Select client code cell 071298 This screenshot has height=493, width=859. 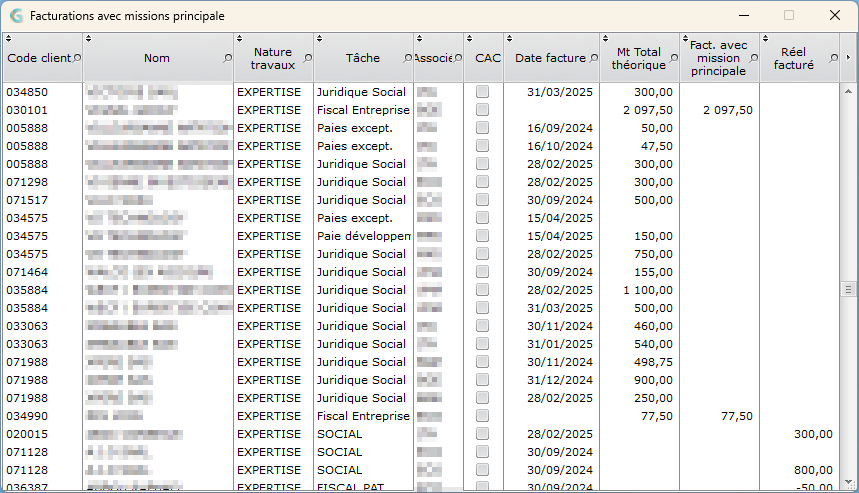(x=27, y=182)
